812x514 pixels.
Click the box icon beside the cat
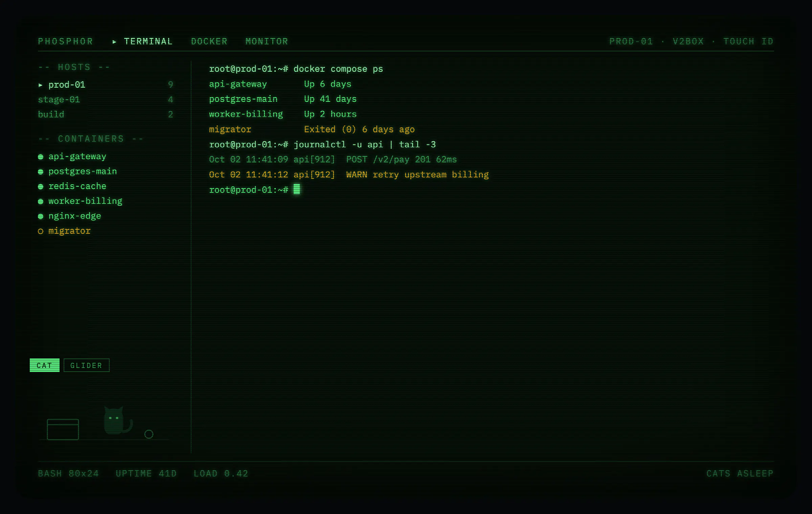(63, 429)
